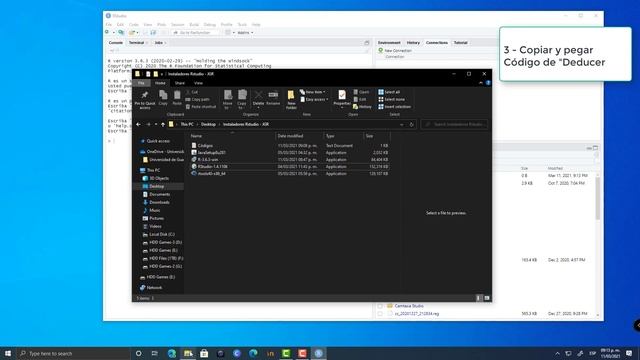Open address bar history dropdown

402,124
